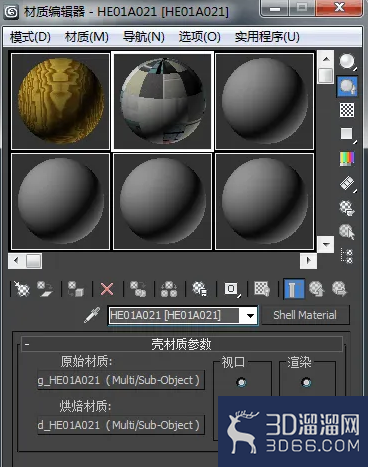368x467 pixels.
Task: Open the 选项(O) menu
Action: pos(200,37)
